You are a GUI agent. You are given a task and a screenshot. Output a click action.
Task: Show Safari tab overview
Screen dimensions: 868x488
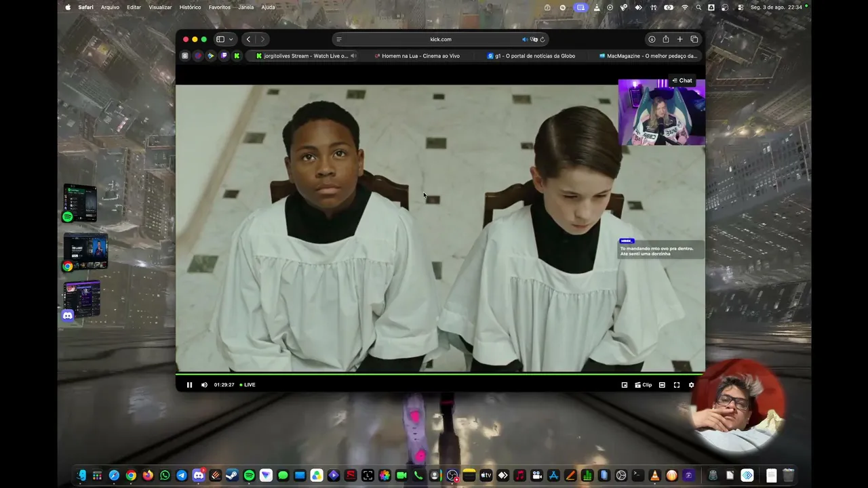click(x=694, y=39)
